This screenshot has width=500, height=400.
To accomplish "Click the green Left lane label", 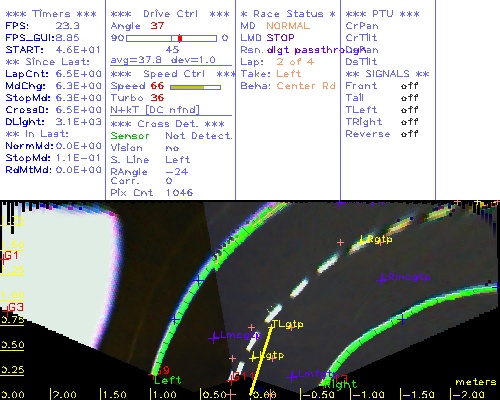I will tap(167, 380).
